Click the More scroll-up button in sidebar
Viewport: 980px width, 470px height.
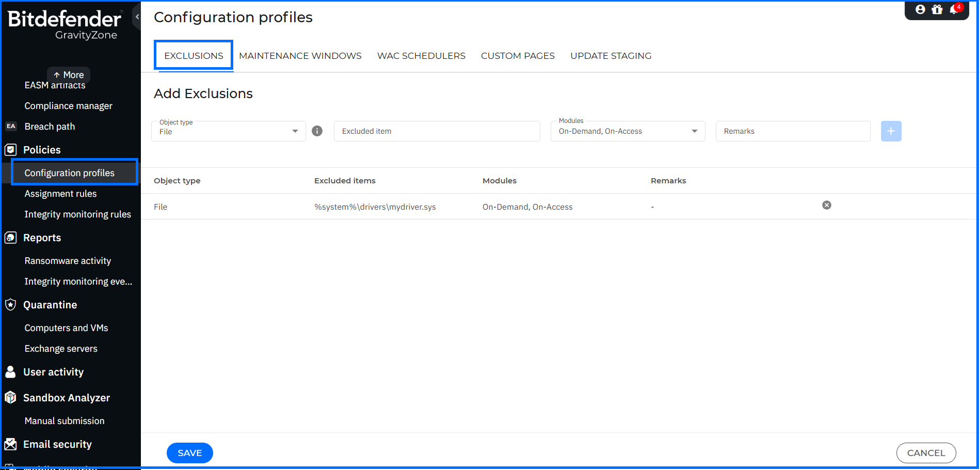pos(69,74)
